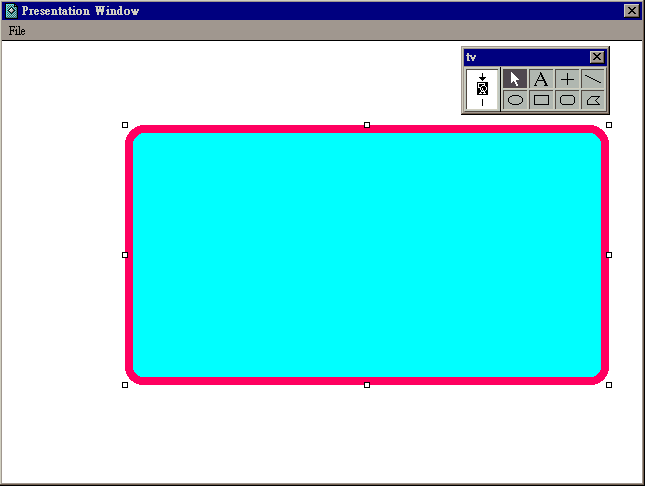Click the cyan fill of the rounded rectangle
This screenshot has width=645, height=486.
[x=367, y=255]
